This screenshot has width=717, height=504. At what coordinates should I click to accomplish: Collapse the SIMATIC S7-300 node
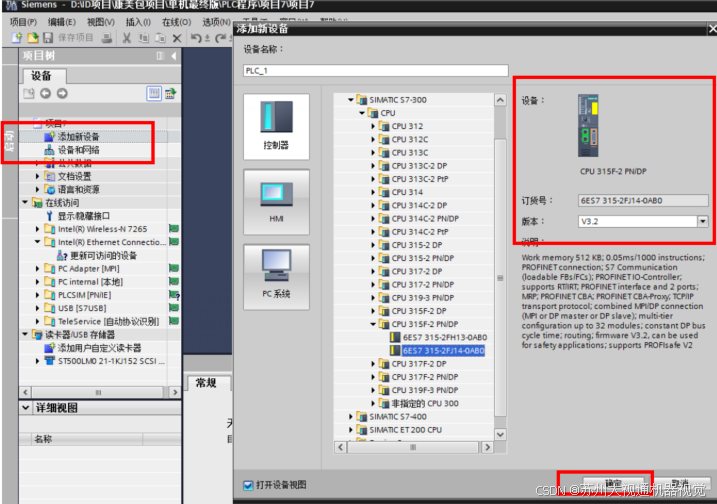[351, 100]
